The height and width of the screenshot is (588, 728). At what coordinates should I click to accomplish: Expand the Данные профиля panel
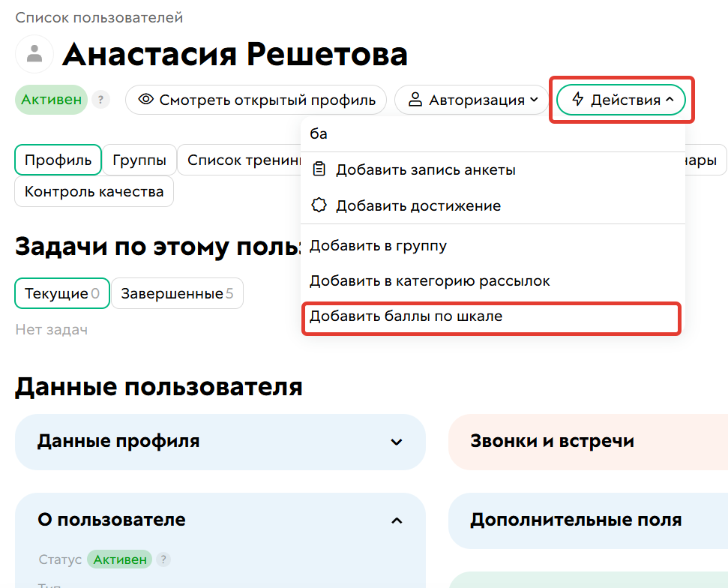pos(220,441)
